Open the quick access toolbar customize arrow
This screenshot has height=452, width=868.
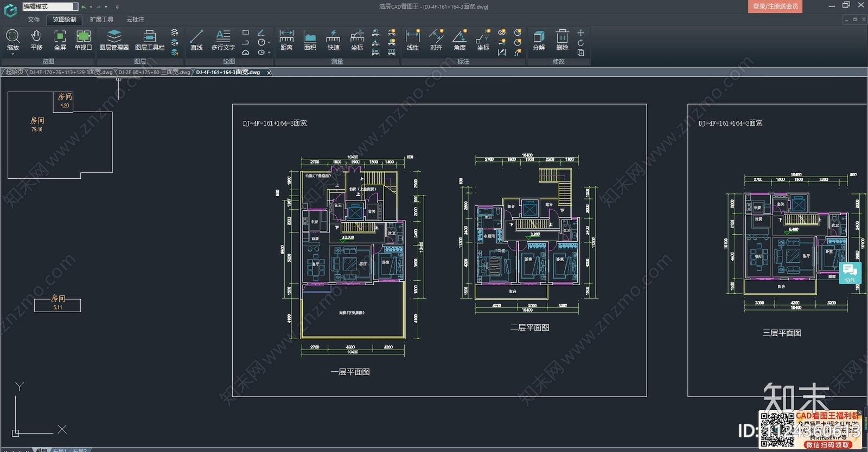(117, 7)
